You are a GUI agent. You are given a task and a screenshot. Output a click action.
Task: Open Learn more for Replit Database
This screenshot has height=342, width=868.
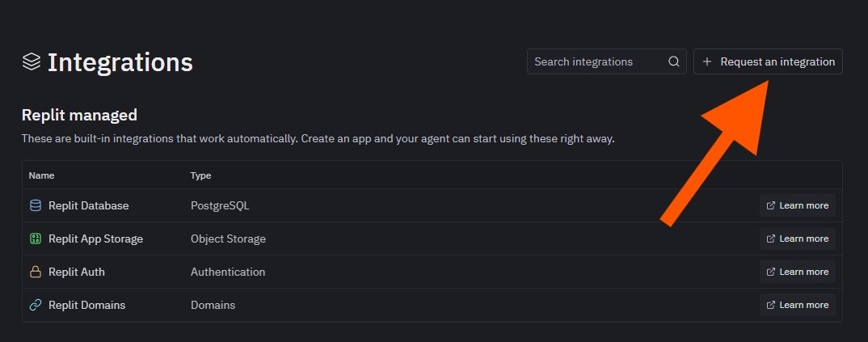click(797, 205)
